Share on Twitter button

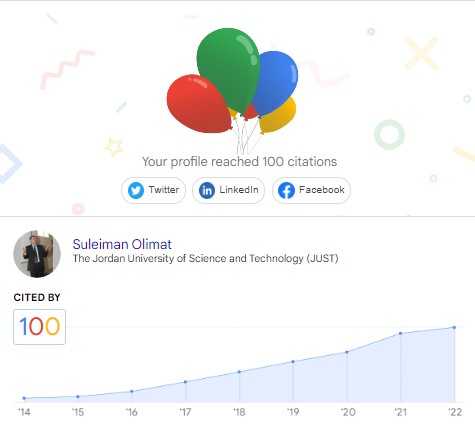[x=153, y=190]
